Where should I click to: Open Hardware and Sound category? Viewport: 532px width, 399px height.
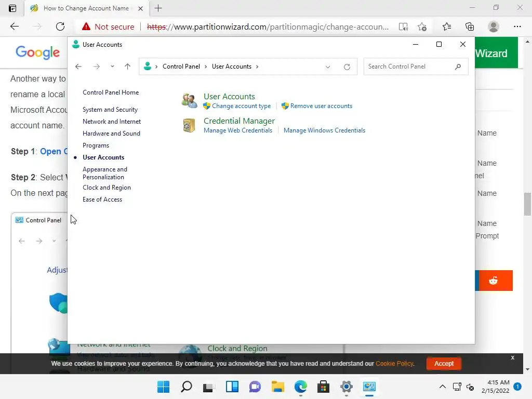click(x=111, y=134)
